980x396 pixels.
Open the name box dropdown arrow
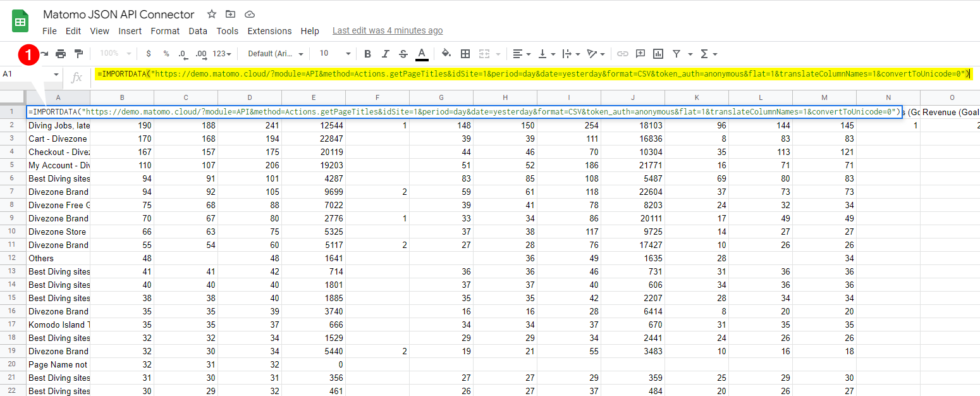56,75
